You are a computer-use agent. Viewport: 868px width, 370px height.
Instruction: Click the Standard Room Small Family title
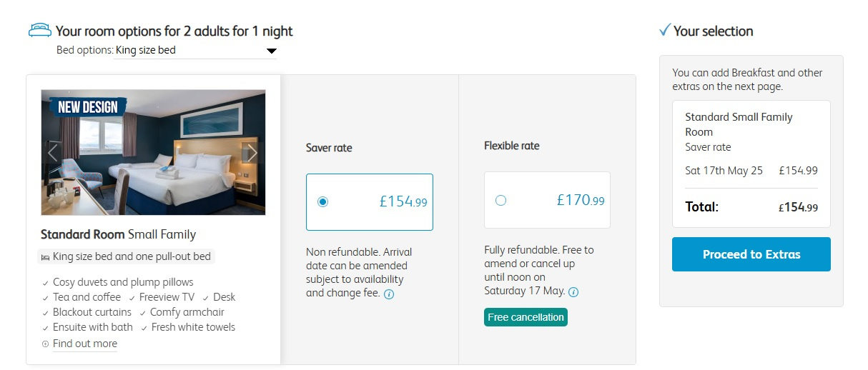coord(118,234)
